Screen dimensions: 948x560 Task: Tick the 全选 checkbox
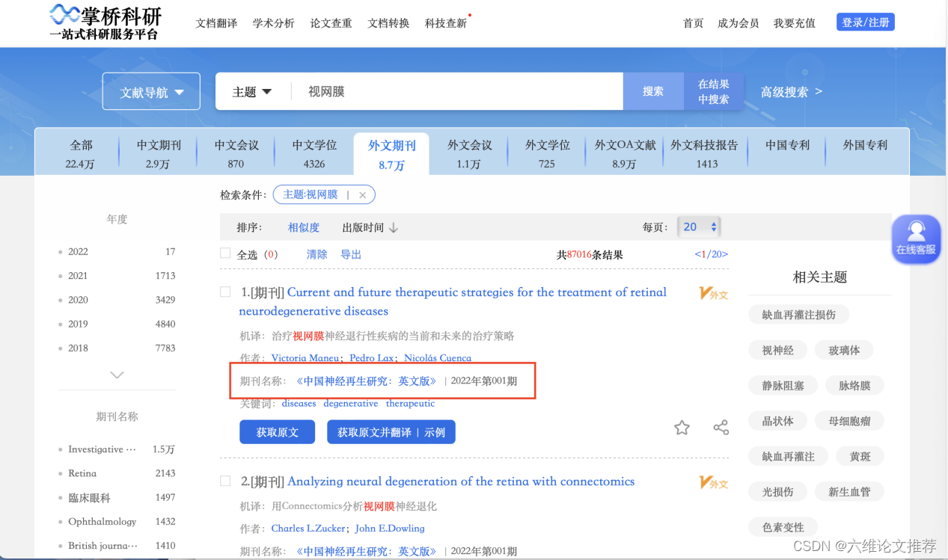pyautogui.click(x=226, y=253)
